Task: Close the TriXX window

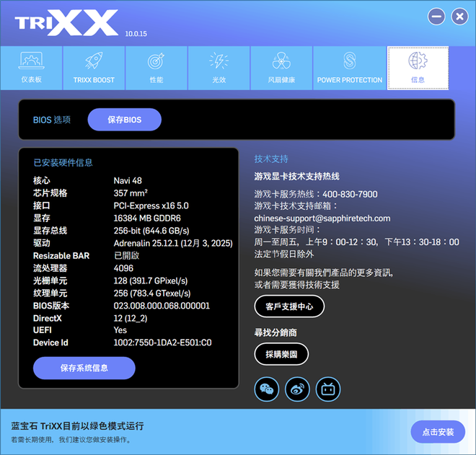Action: point(459,17)
